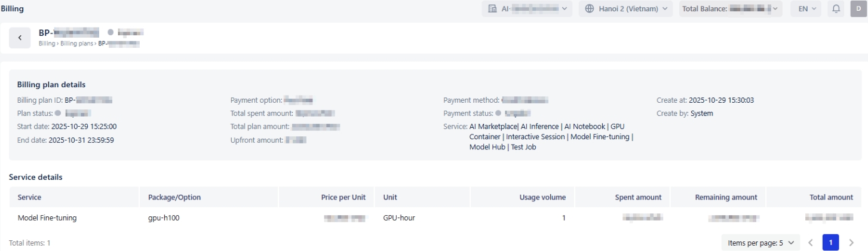Click the organization building icon

[x=493, y=9]
